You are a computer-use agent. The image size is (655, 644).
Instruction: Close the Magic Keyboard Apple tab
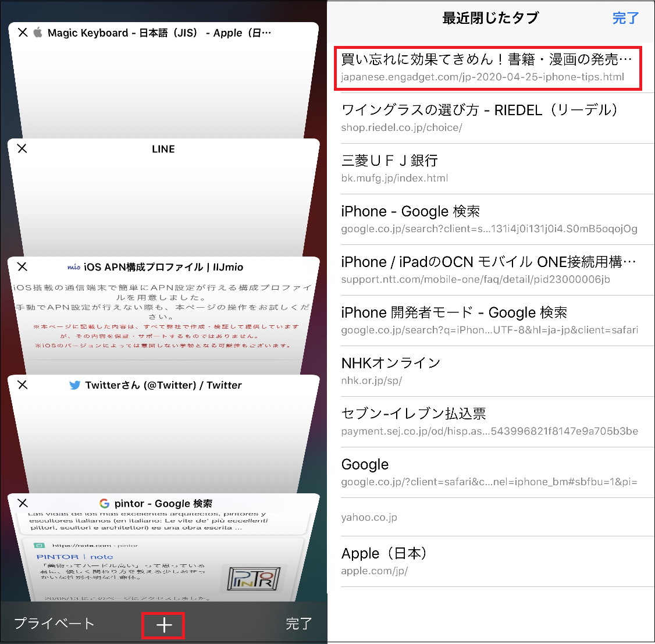[x=23, y=33]
